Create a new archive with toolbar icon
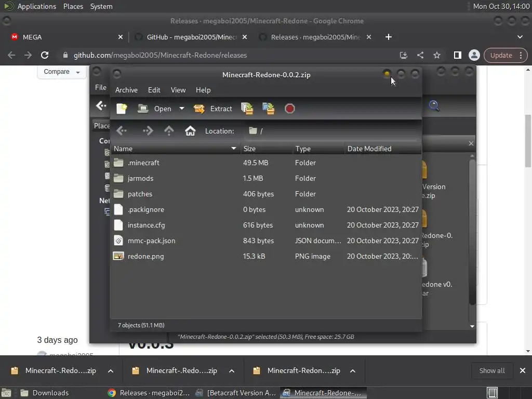The width and height of the screenshot is (532, 399). 122,109
